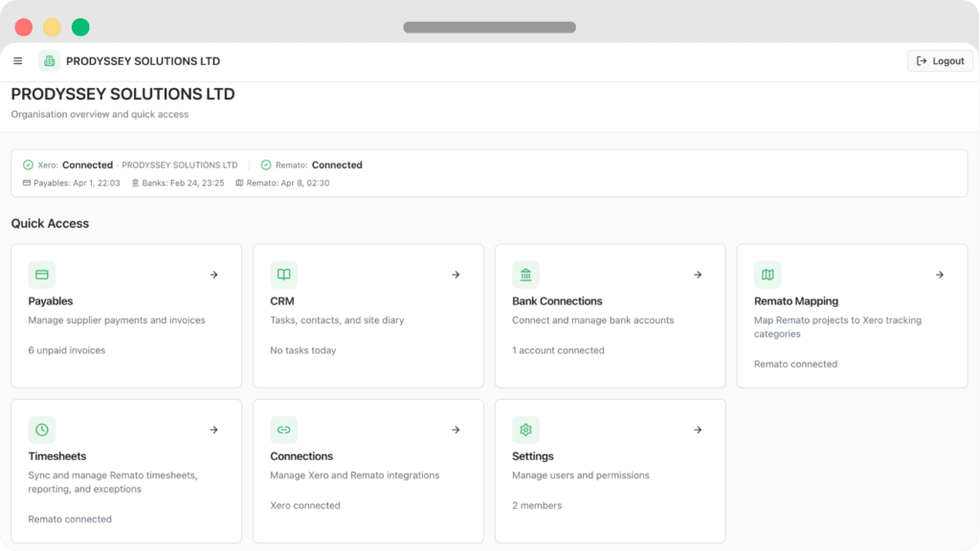Click the Payables sync card icon

tap(26, 183)
